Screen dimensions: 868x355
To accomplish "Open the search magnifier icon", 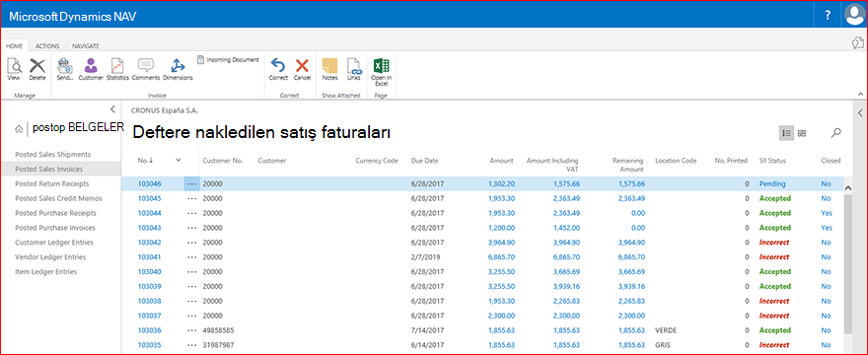I will (835, 133).
